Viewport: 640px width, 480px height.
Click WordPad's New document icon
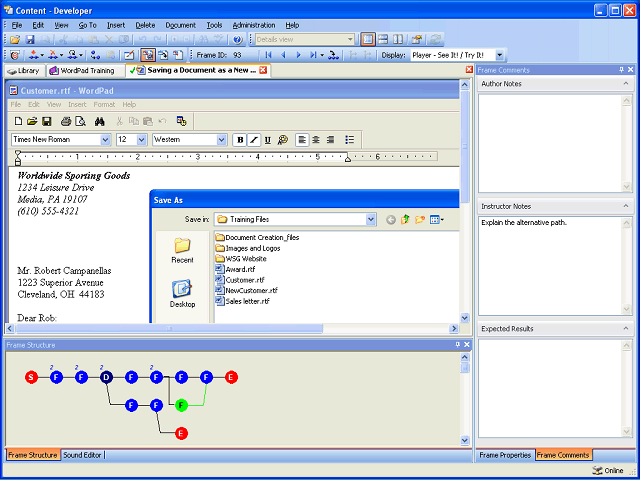coord(18,121)
